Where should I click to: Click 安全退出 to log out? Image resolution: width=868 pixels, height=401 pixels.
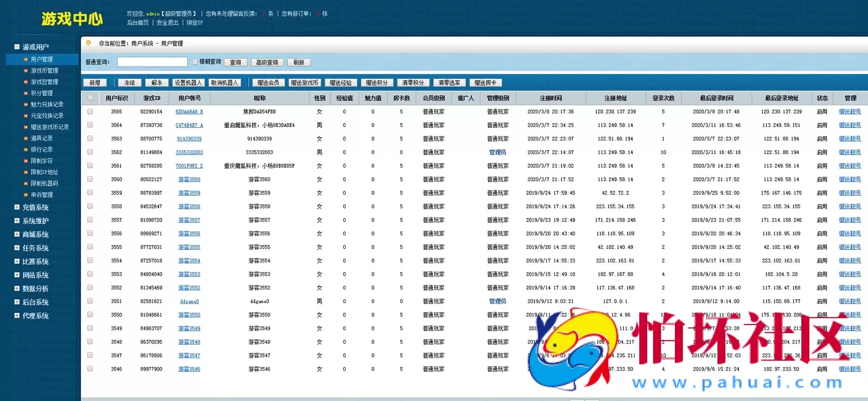click(x=168, y=23)
